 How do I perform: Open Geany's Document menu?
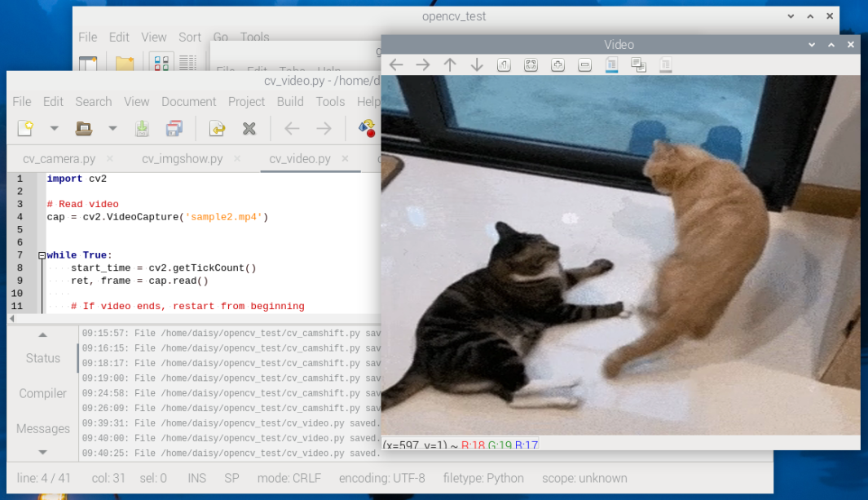(189, 101)
